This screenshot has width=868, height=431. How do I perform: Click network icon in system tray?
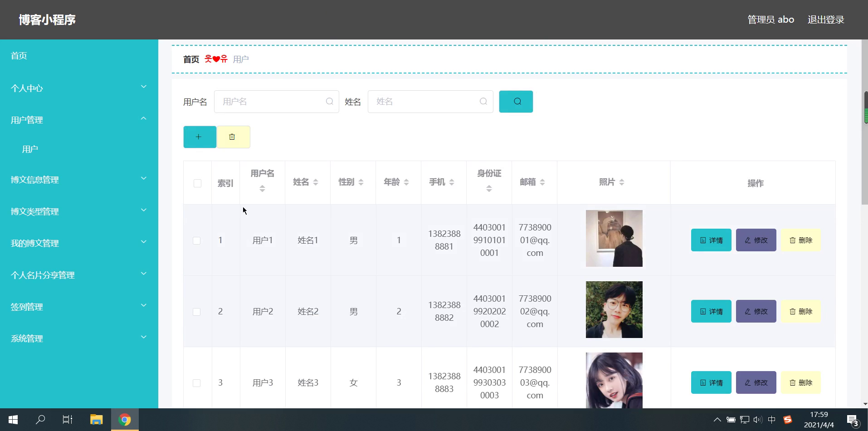coord(744,420)
